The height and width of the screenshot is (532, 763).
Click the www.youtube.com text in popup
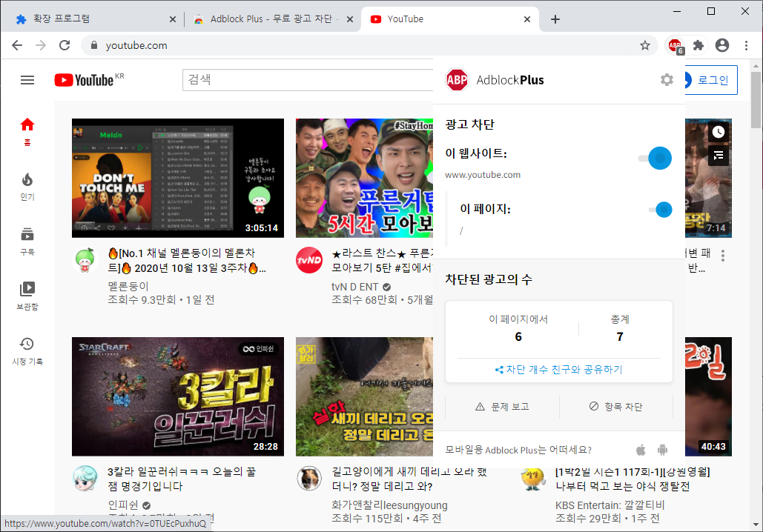pyautogui.click(x=483, y=175)
